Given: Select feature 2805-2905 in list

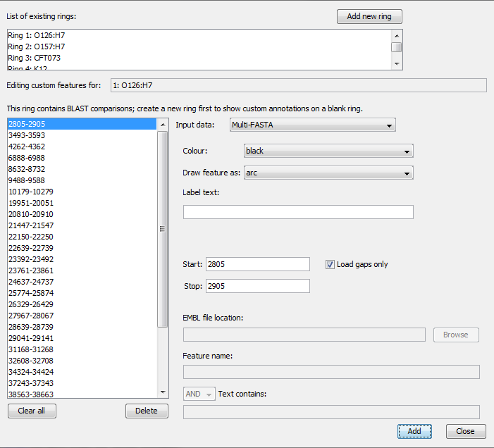Looking at the screenshot, I should (x=82, y=124).
